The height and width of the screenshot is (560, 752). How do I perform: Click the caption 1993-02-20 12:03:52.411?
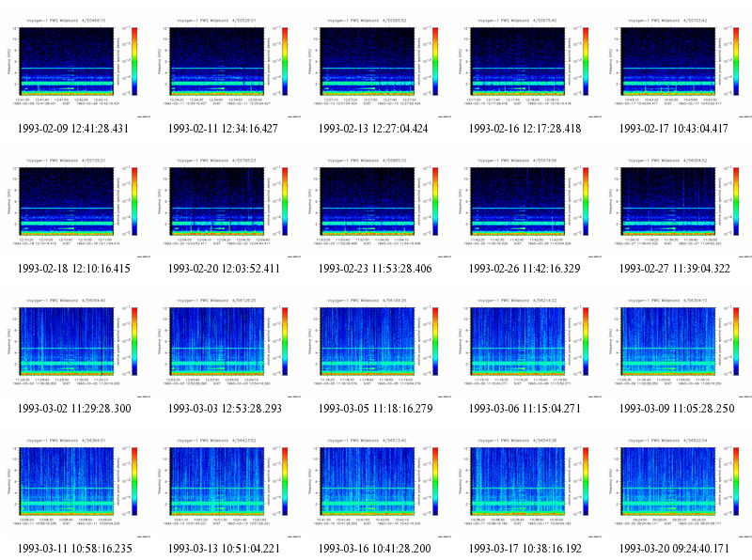coord(224,269)
